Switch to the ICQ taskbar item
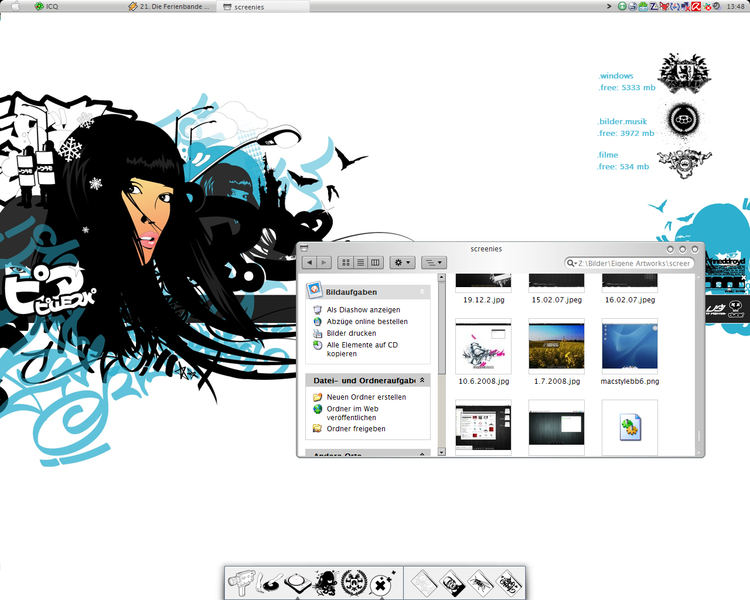 pyautogui.click(x=46, y=6)
